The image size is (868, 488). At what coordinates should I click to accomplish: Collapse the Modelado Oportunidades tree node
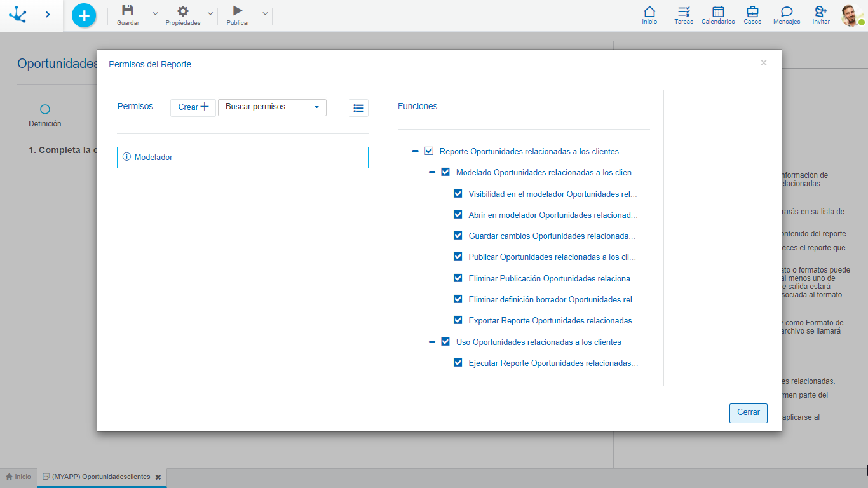pyautogui.click(x=432, y=172)
